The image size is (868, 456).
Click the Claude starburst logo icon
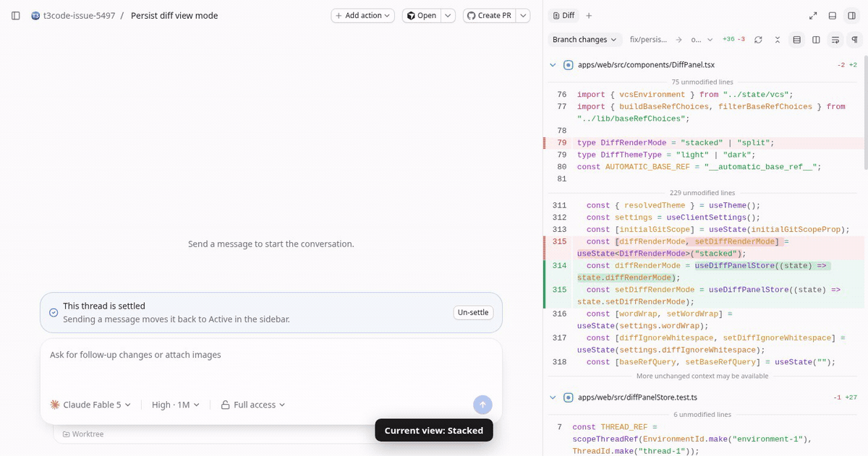point(55,405)
